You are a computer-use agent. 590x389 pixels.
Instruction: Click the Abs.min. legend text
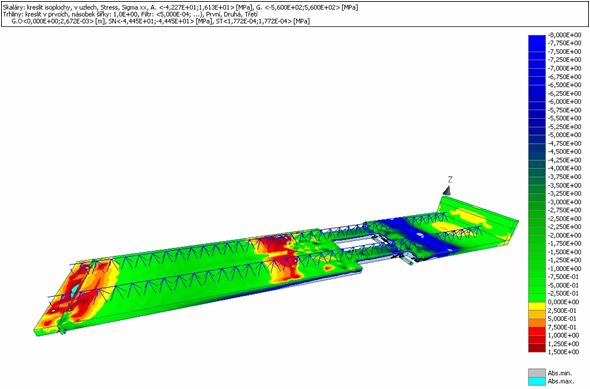pyautogui.click(x=560, y=373)
